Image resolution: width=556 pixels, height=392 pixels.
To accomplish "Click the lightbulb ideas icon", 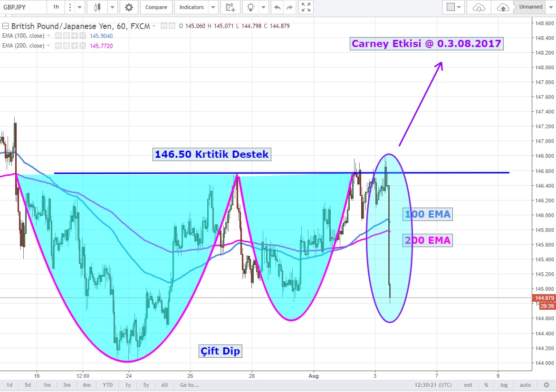I will point(250,7).
